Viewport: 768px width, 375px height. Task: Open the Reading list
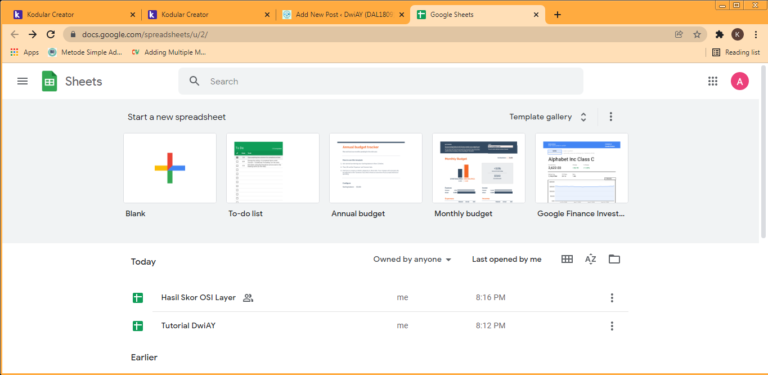(x=736, y=52)
